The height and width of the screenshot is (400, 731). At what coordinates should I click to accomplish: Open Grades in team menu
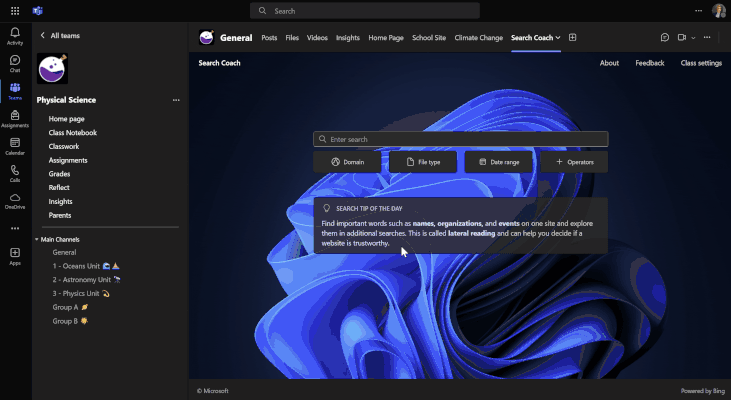coord(59,174)
